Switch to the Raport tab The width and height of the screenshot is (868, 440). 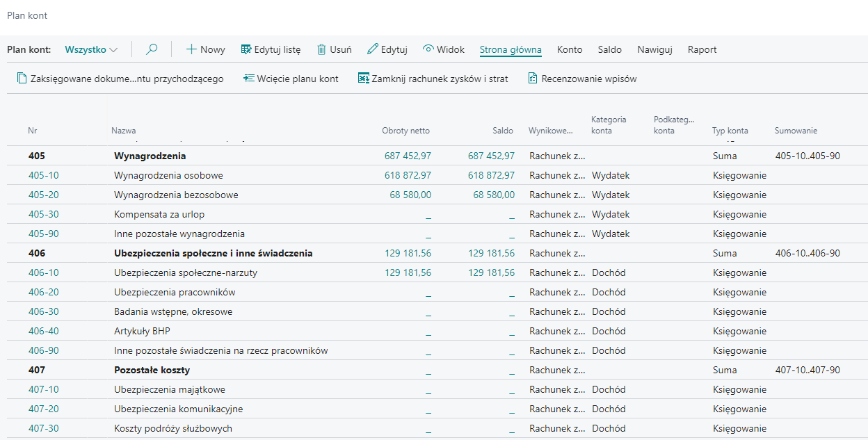[702, 49]
